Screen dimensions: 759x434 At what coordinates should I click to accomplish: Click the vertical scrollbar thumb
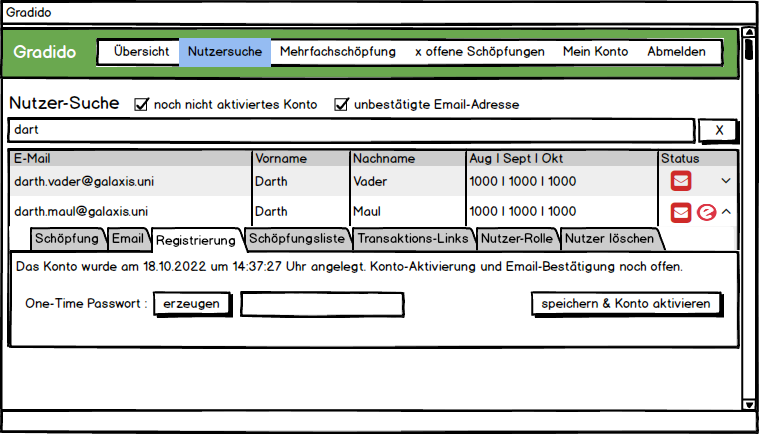tap(749, 50)
